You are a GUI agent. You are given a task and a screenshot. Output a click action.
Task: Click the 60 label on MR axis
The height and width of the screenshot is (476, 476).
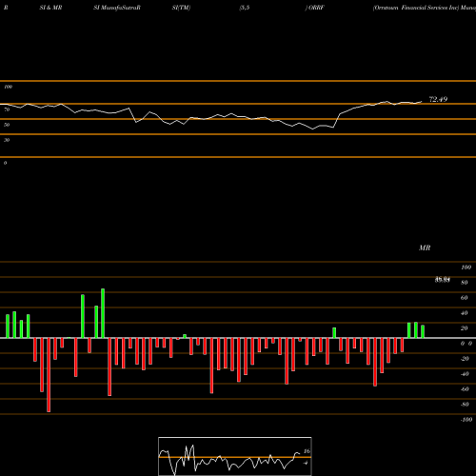pos(465,298)
